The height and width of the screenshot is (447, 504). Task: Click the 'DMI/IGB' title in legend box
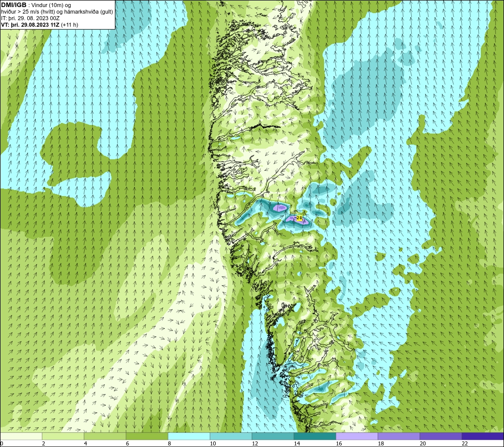(x=14, y=5)
